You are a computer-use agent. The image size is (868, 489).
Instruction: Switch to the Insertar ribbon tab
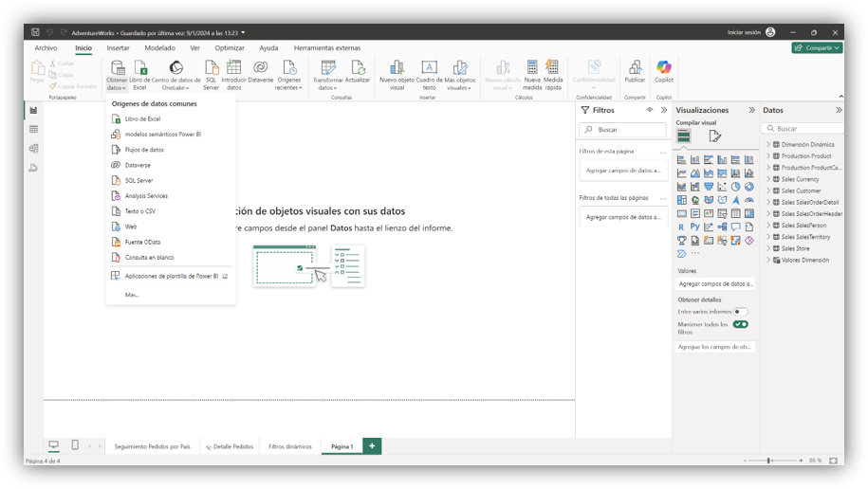118,48
